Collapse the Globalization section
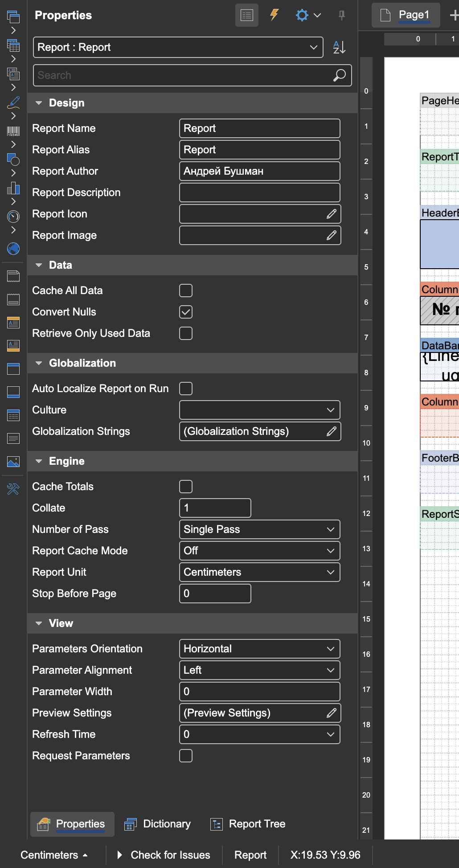Screen dimensions: 459x868 pyautogui.click(x=39, y=363)
